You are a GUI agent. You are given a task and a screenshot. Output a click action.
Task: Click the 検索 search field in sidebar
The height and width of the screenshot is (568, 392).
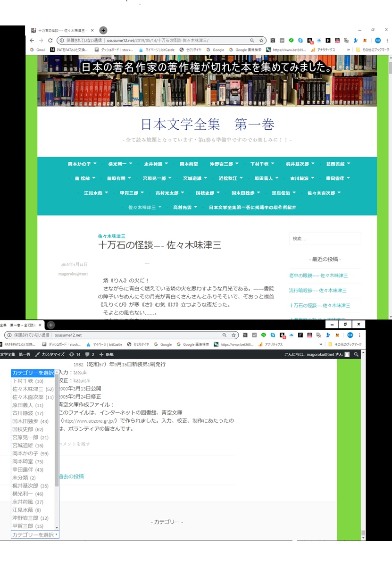pos(325,239)
